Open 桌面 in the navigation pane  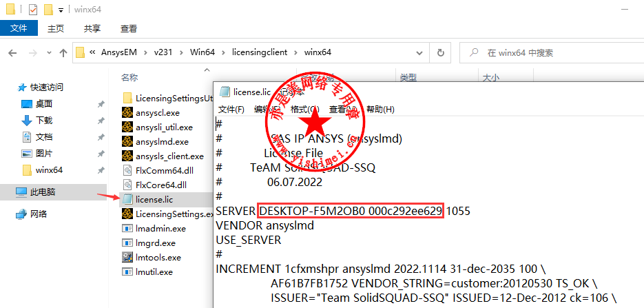click(38, 104)
